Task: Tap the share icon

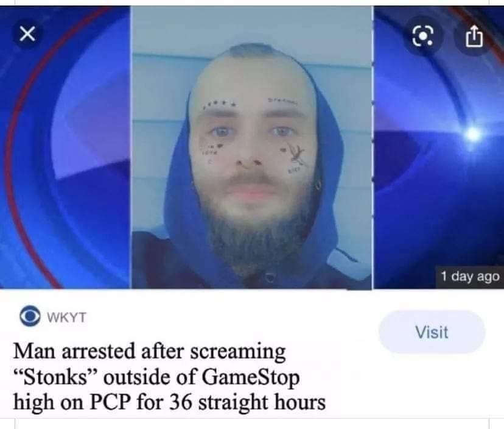Action: coord(474,37)
